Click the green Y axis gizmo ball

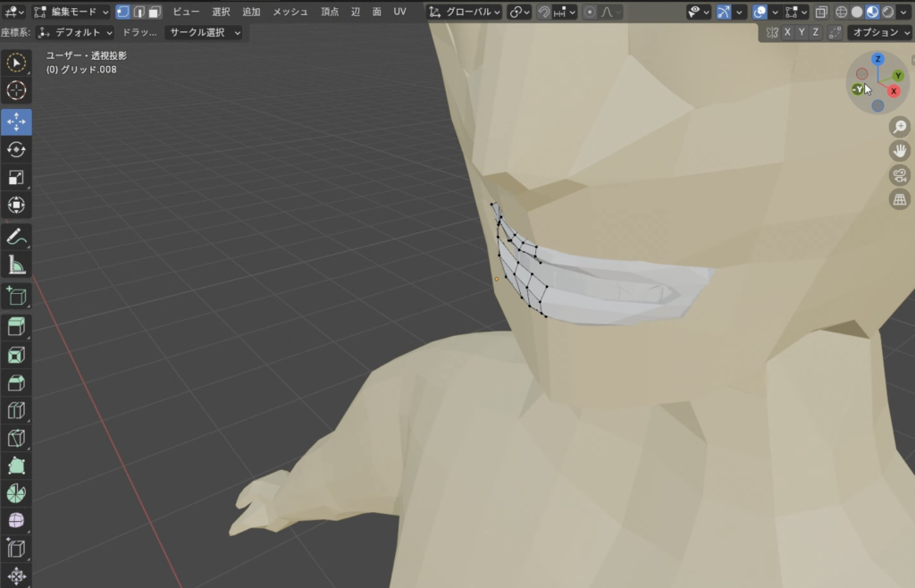point(898,75)
